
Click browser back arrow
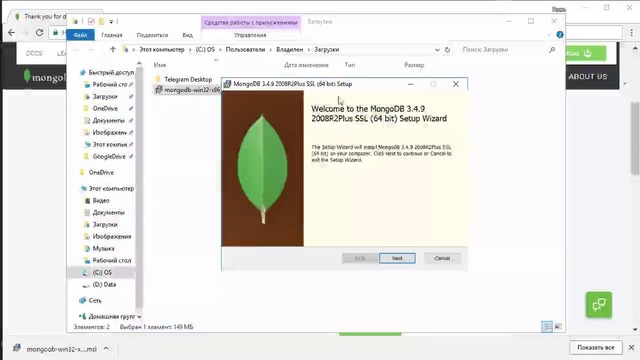11,33
